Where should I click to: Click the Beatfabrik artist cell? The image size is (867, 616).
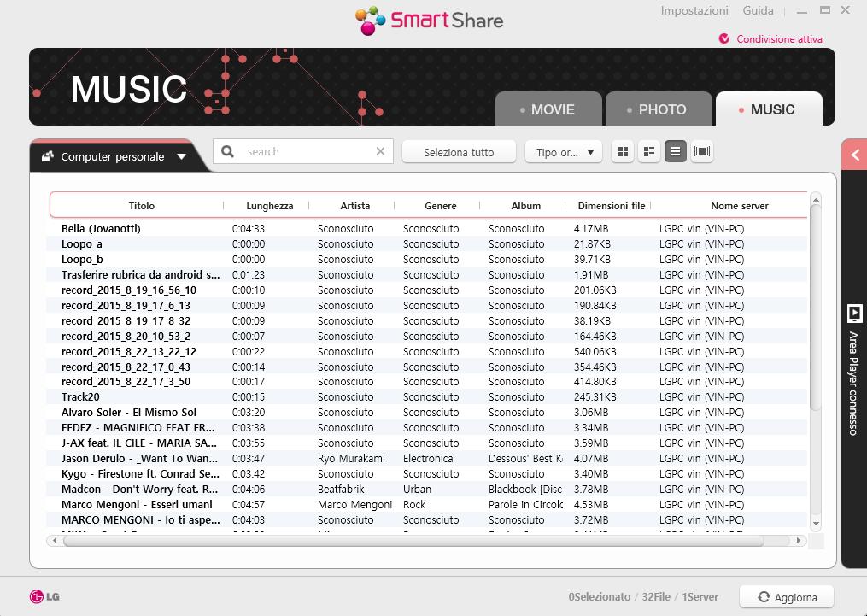click(x=341, y=490)
